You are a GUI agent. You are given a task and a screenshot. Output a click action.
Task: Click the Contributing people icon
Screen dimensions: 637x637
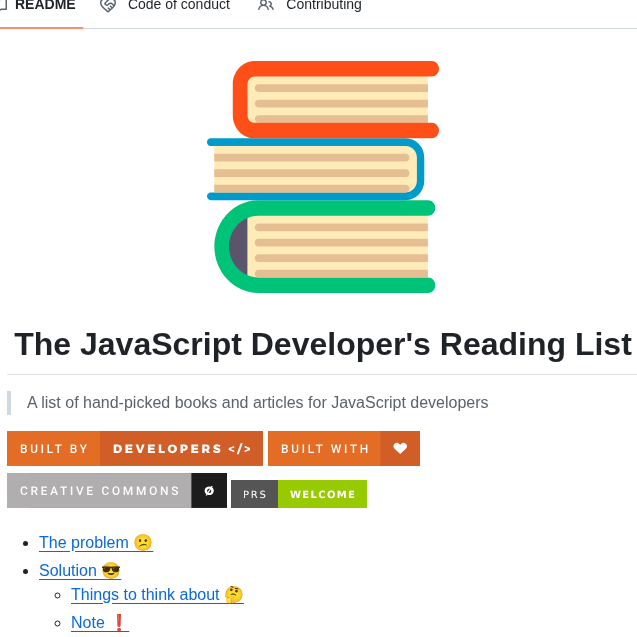[266, 6]
